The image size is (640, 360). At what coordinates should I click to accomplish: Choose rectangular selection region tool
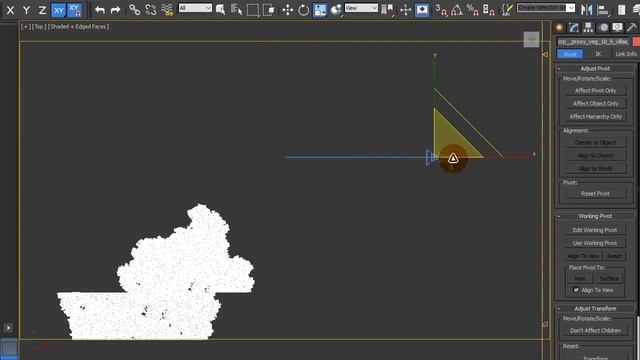253,10
